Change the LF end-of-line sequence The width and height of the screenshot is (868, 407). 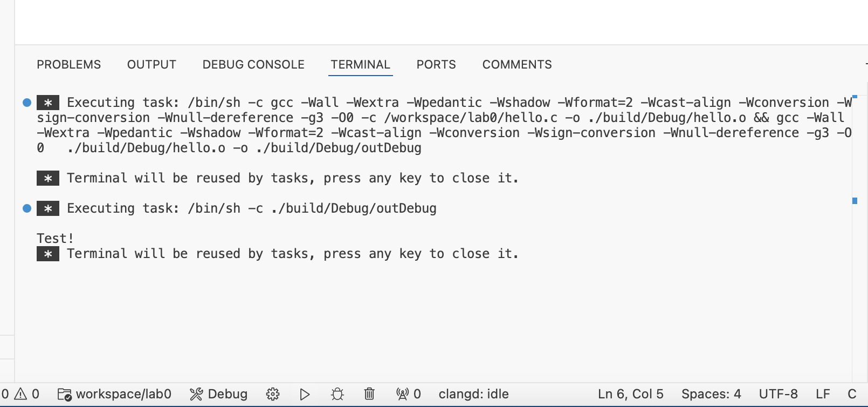[x=823, y=394]
